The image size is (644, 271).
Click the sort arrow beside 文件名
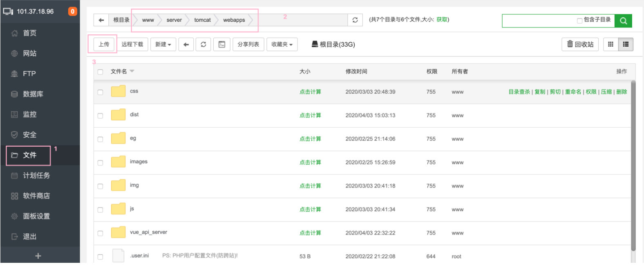(x=132, y=71)
